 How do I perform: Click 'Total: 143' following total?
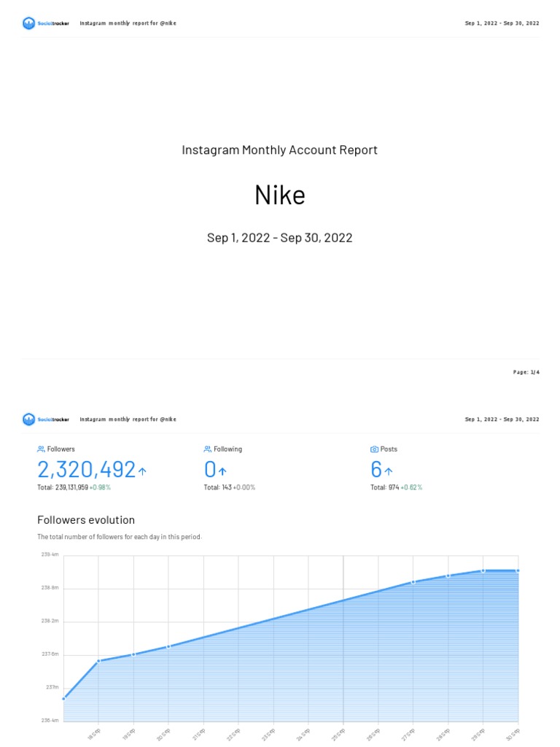point(217,487)
